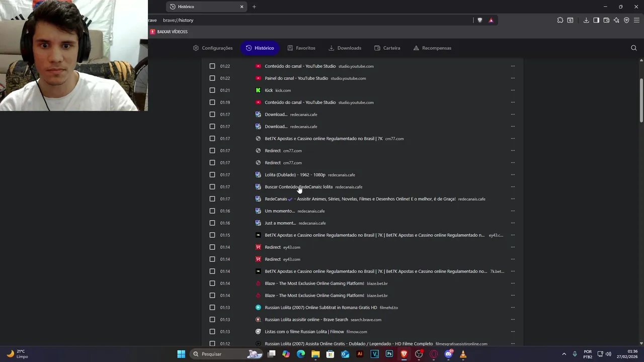Tick checkbox for Buscar Conteúdo RedeCanais: lolita
Viewport: 644px width, 362px height.
pos(212,187)
